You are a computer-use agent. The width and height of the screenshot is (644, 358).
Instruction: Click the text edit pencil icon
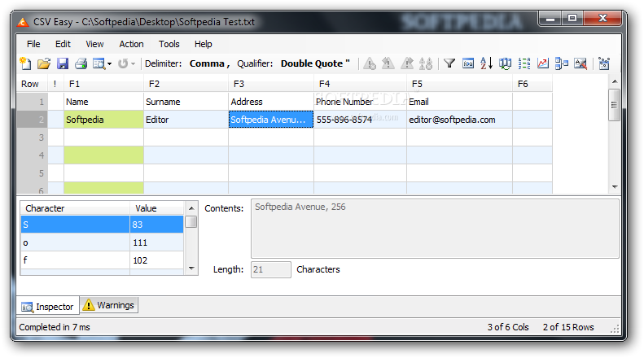pos(580,63)
